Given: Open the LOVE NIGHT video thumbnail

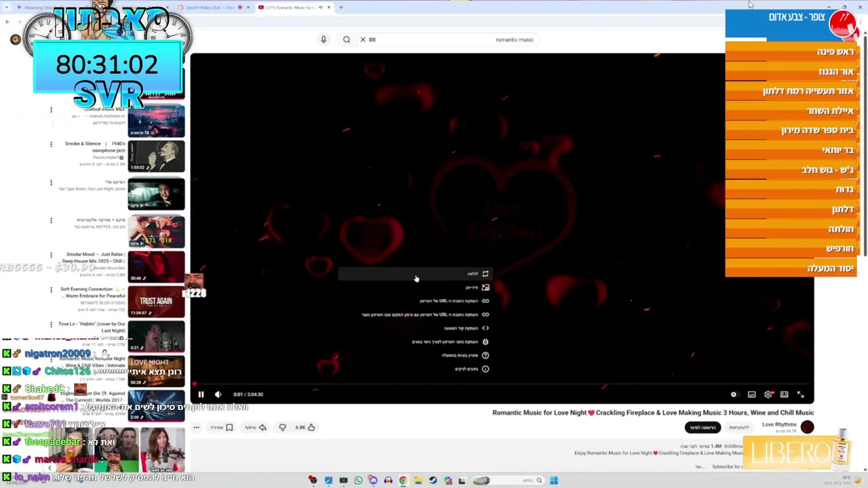Looking at the screenshot, I should (156, 371).
